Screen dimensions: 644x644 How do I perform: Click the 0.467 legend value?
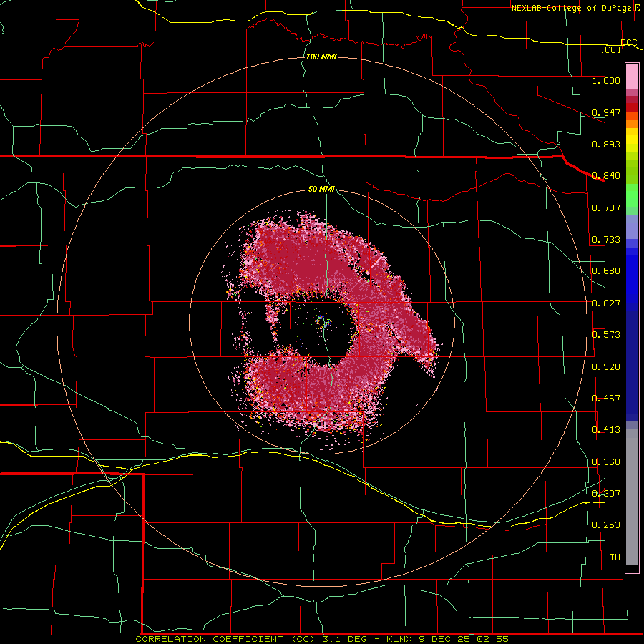click(x=606, y=399)
